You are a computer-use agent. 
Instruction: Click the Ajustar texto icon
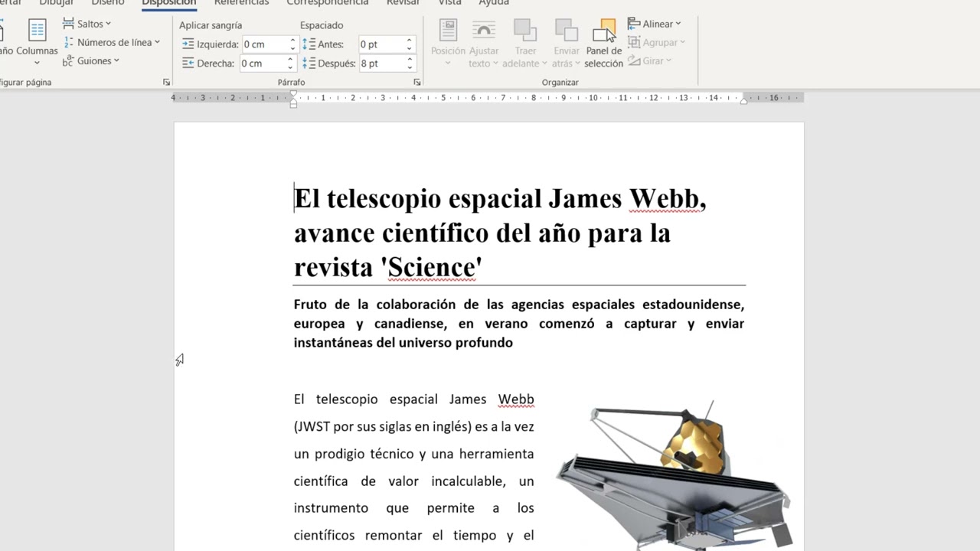(483, 31)
